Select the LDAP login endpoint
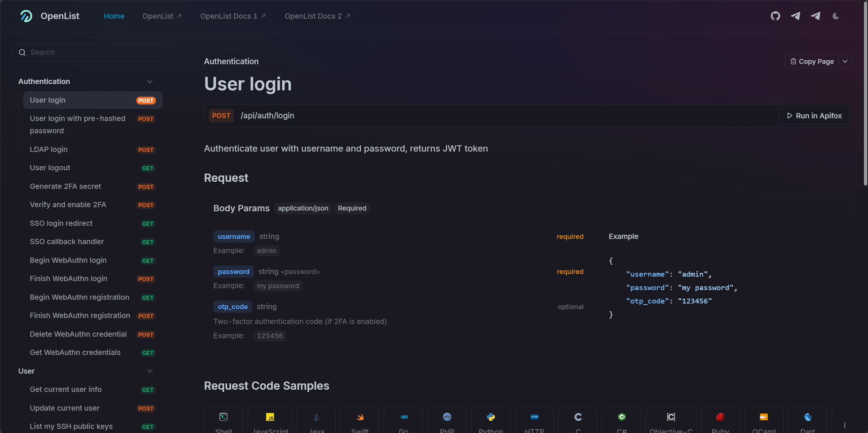The width and height of the screenshot is (868, 433). pyautogui.click(x=48, y=149)
